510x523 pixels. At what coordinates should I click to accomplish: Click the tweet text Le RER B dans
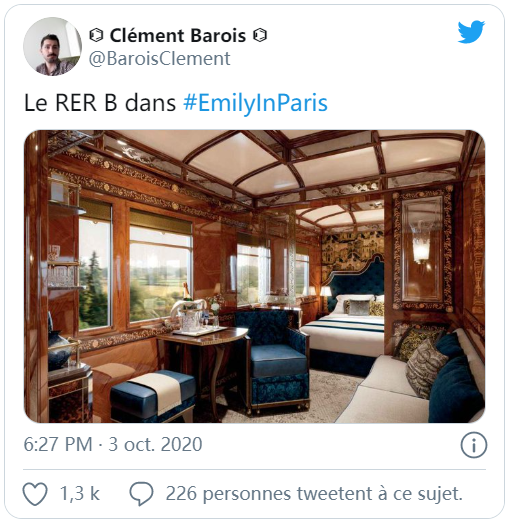coord(100,103)
